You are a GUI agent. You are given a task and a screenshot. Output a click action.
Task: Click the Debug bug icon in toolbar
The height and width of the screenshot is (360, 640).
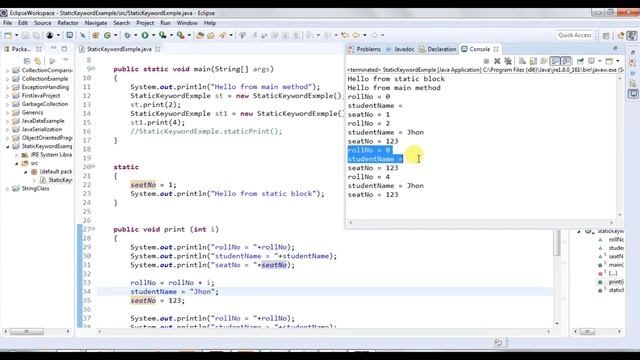coord(127,35)
